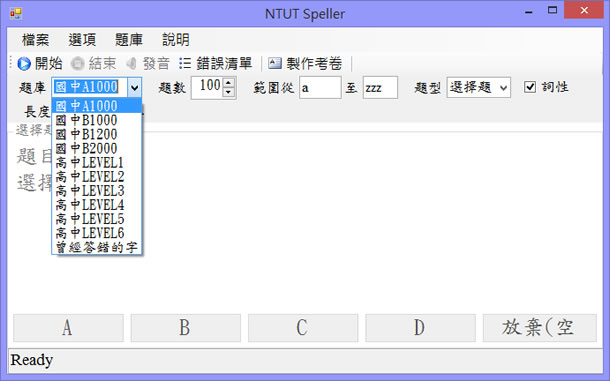The image size is (610, 381).
Task: Click answer button C
Action: point(303,328)
